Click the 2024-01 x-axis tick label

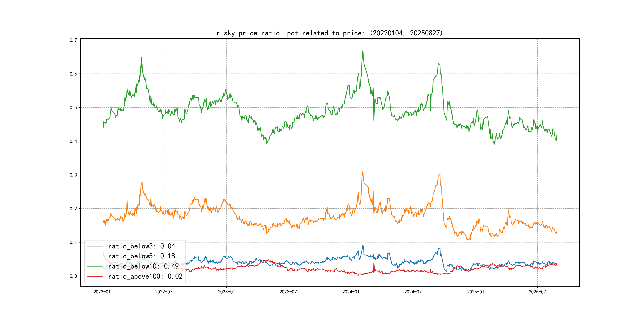[351, 292]
